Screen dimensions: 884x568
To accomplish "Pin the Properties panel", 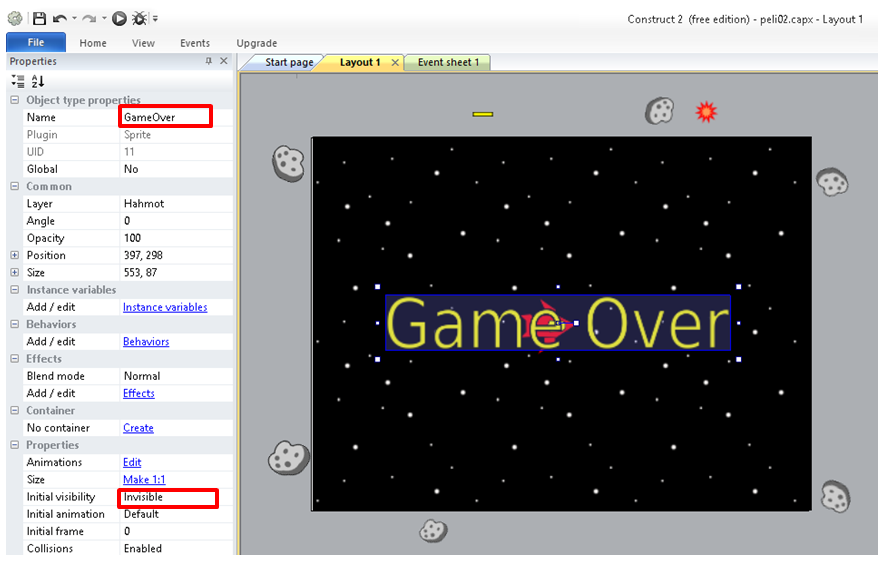I will pos(209,61).
